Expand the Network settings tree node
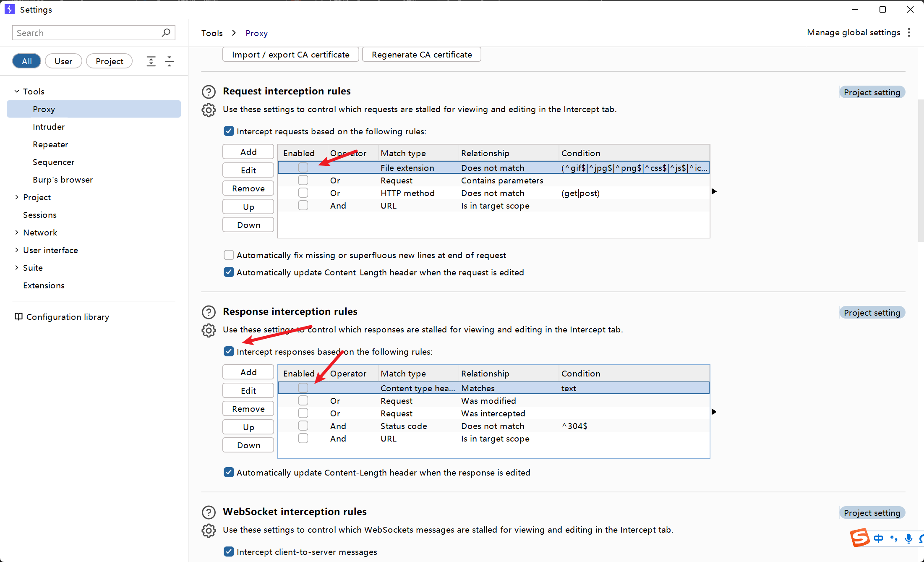Viewport: 924px width, 562px height. pyautogui.click(x=17, y=233)
